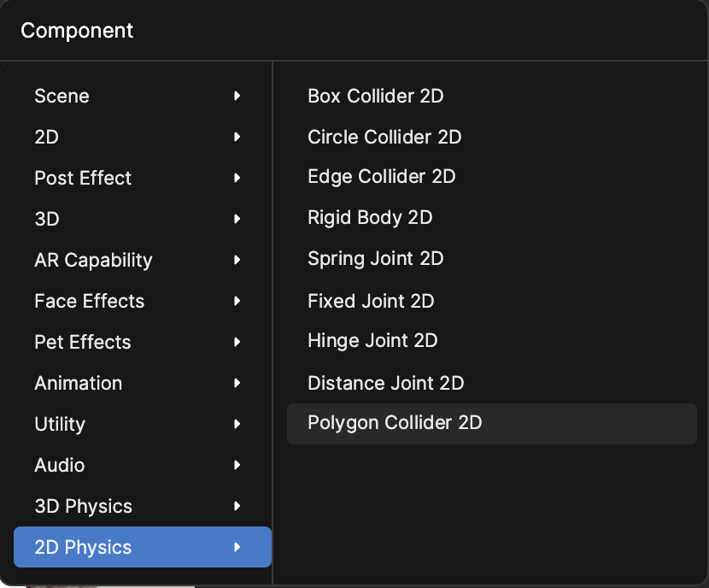Viewport: 709px width, 588px height.
Task: Open the Post Effect category
Action: (143, 178)
